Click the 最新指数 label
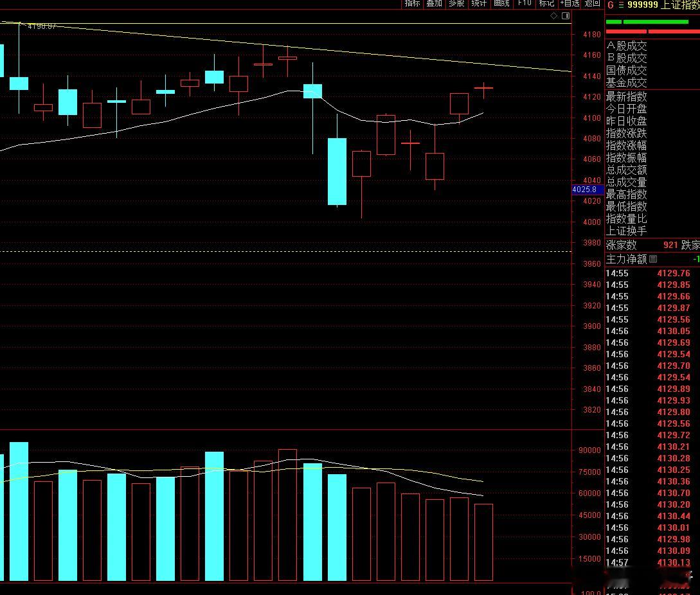 [x=626, y=96]
